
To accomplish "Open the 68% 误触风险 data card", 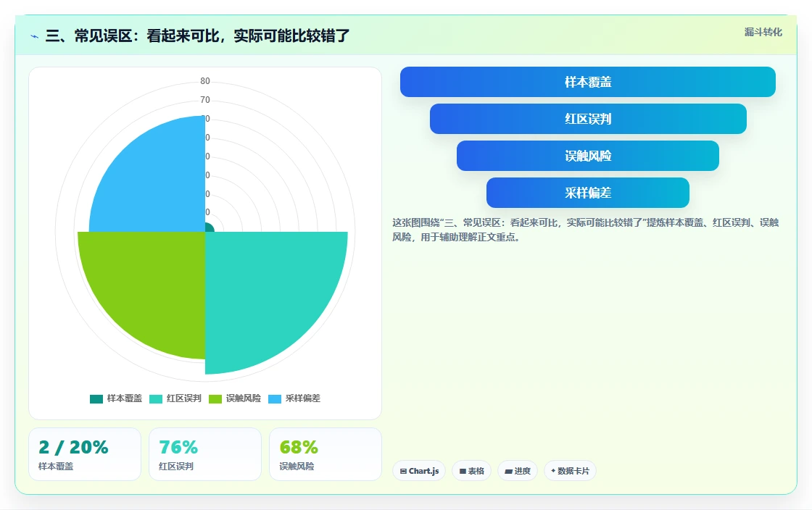I will point(326,454).
